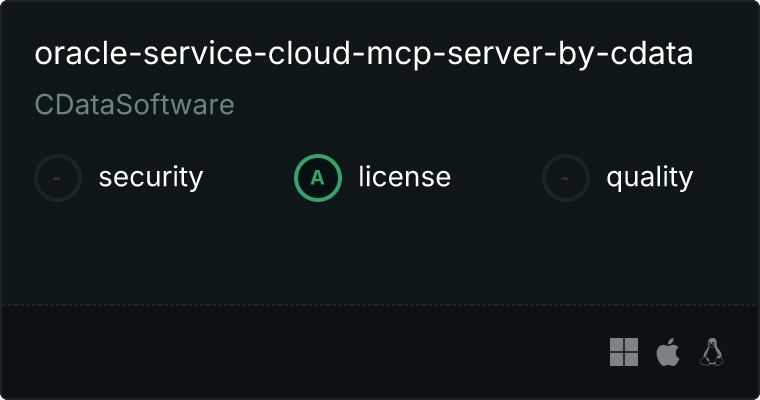Image resolution: width=760 pixels, height=400 pixels.
Task: Click the dash inside the quality badge
Action: point(566,178)
